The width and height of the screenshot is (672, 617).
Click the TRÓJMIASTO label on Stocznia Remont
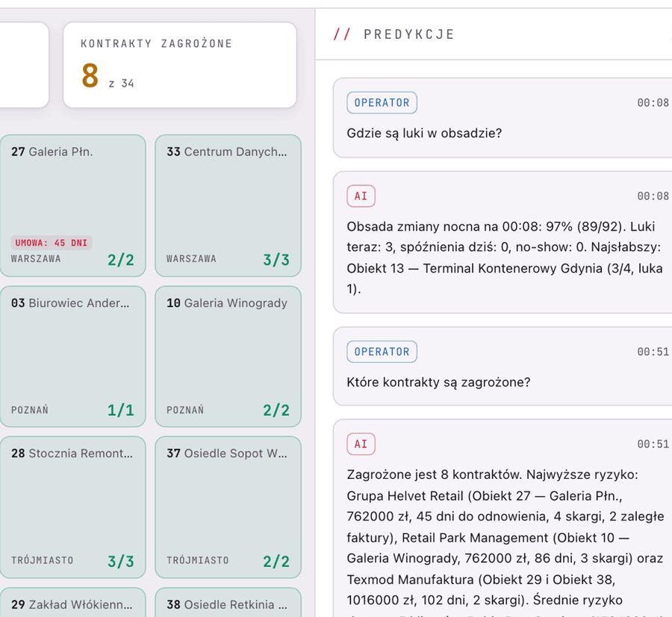coord(43,560)
